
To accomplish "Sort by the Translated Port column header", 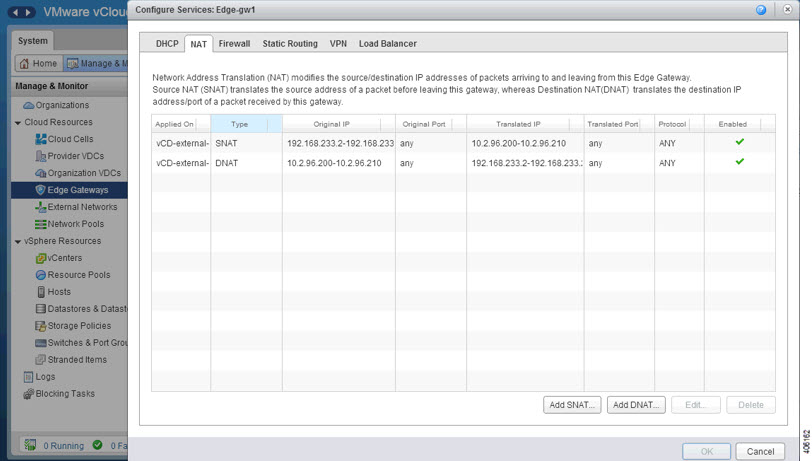I will (x=619, y=124).
